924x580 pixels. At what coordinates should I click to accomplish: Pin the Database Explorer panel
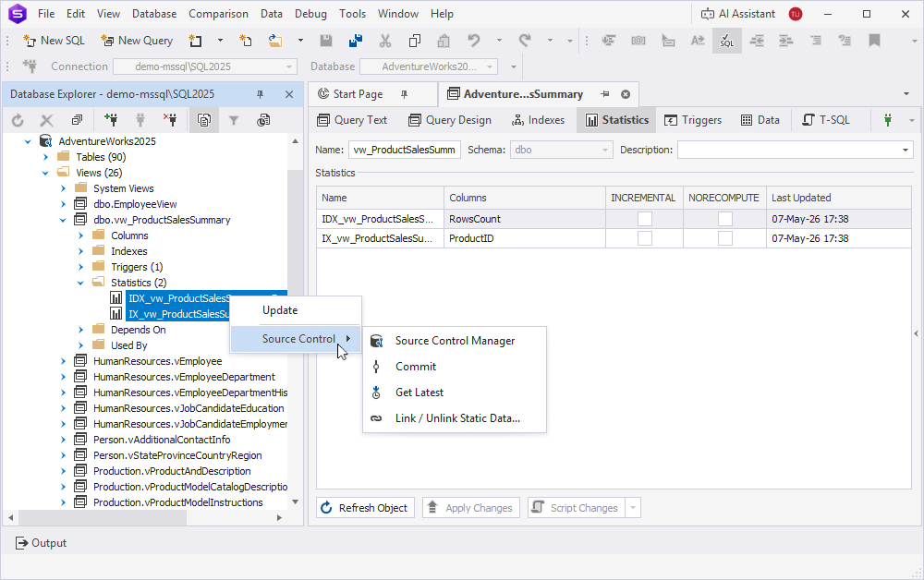pos(260,94)
